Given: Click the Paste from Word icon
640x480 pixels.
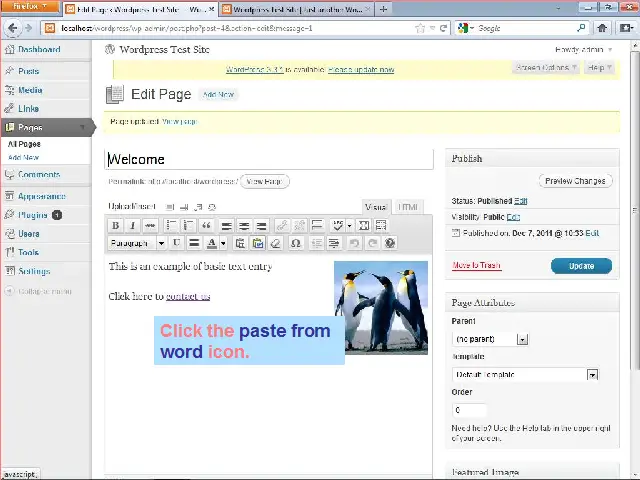Looking at the screenshot, I should [x=258, y=243].
